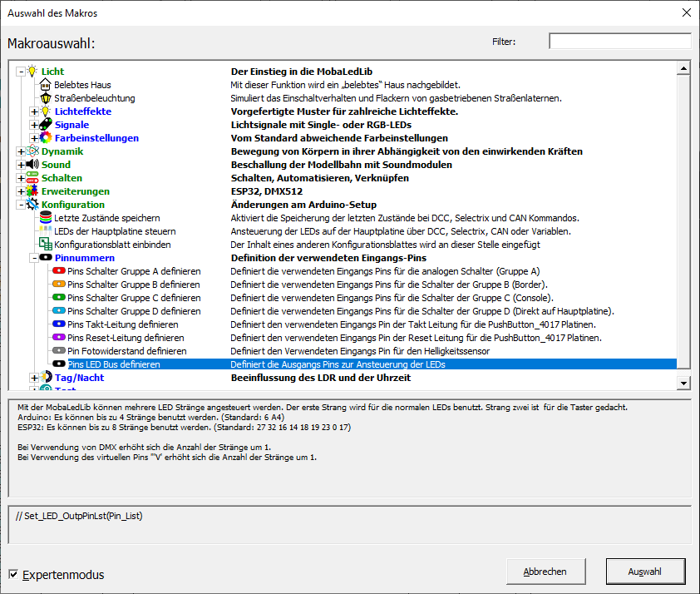Expand the Tag/Nacht tree node
This screenshot has width=700, height=594.
[x=34, y=378]
